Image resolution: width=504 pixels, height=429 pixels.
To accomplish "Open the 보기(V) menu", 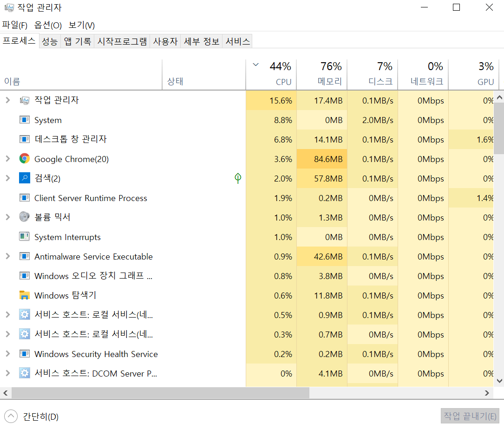I will tap(82, 25).
